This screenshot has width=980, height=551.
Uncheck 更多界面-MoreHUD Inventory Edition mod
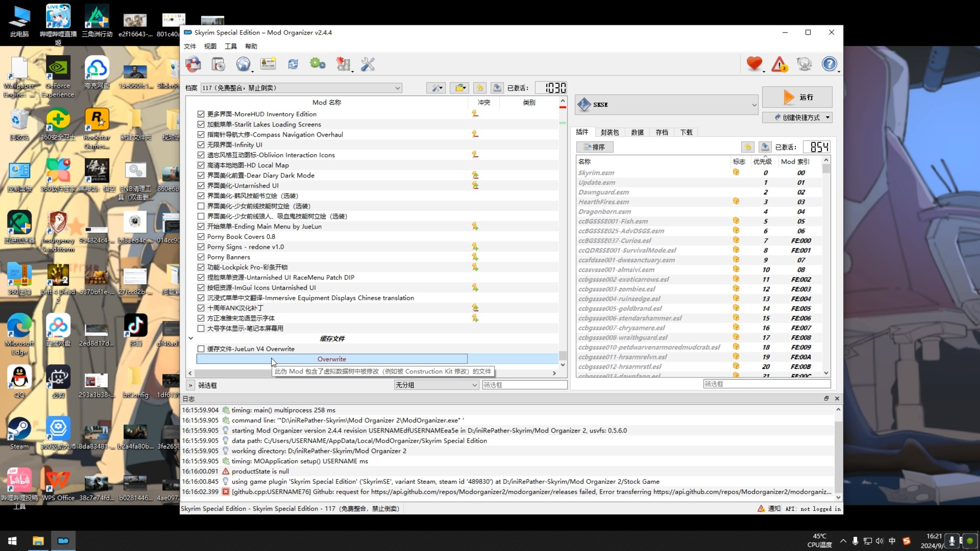(x=201, y=114)
